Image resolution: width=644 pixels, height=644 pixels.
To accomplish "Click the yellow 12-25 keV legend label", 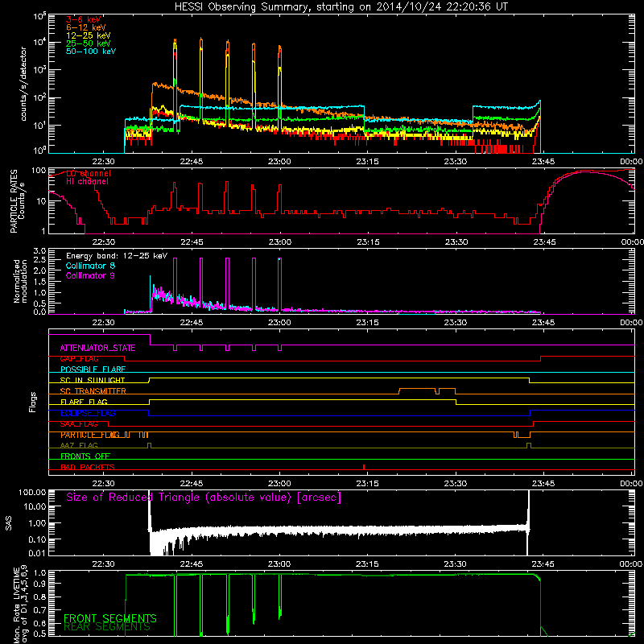I will coord(89,35).
